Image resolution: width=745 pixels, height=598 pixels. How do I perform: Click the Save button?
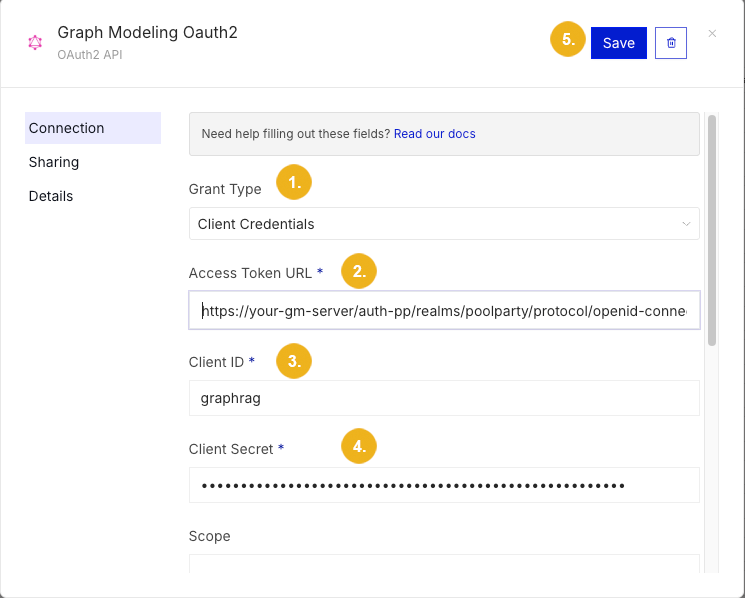coord(619,43)
